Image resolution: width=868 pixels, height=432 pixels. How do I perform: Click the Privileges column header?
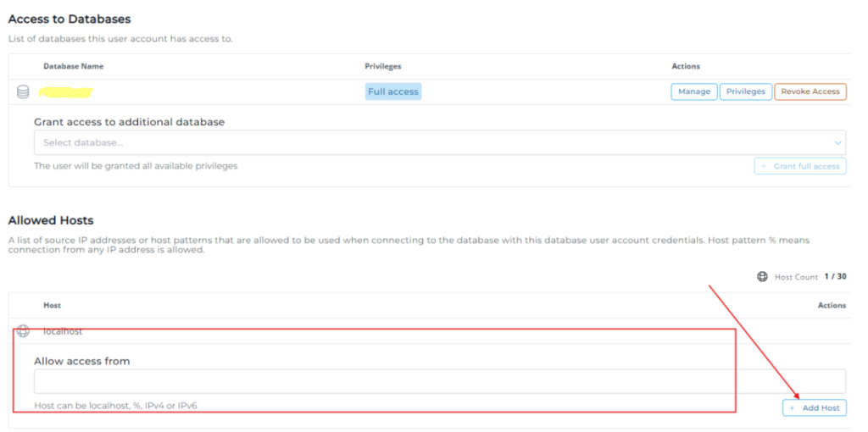pos(383,66)
